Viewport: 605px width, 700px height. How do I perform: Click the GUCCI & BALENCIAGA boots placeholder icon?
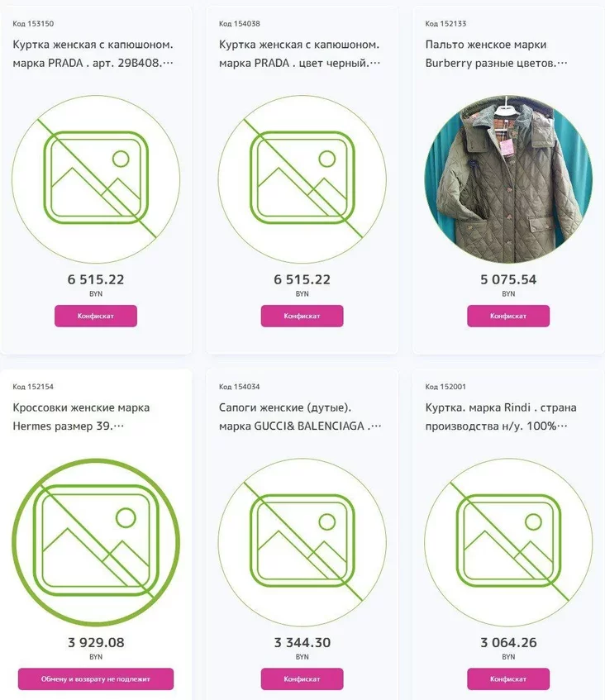pos(302,542)
